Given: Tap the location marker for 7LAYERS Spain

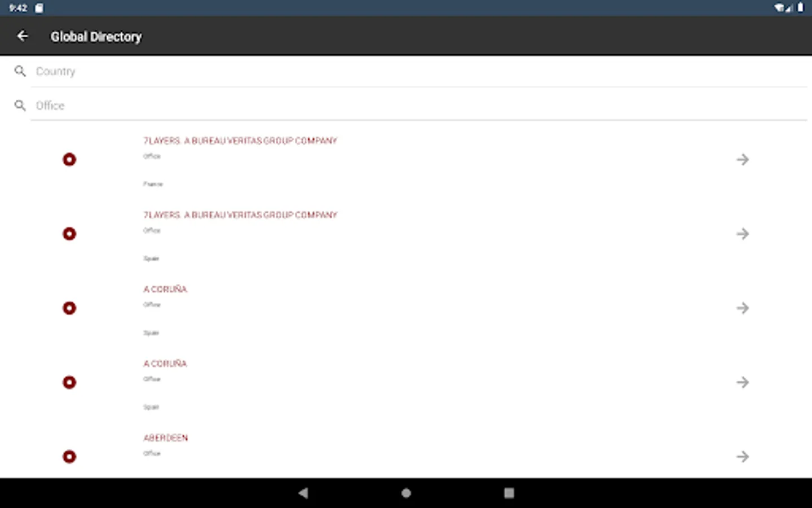Looking at the screenshot, I should [69, 234].
